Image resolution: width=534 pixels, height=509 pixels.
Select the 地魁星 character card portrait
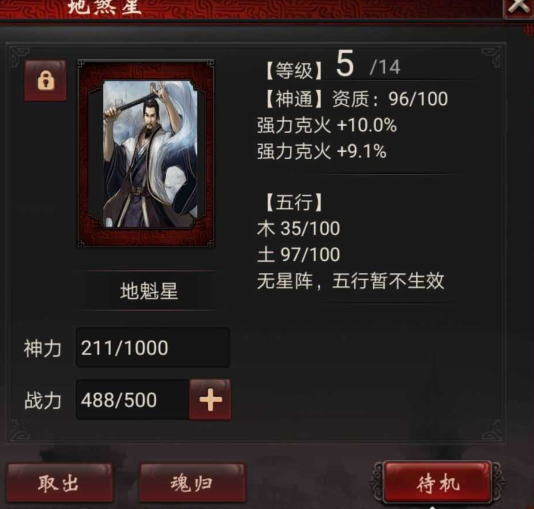[x=146, y=154]
